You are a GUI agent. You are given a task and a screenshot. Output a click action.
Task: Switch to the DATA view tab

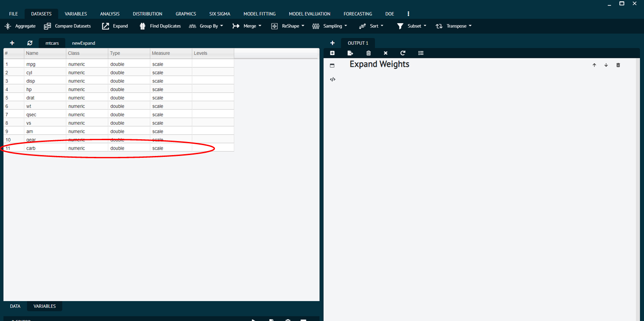[15, 306]
